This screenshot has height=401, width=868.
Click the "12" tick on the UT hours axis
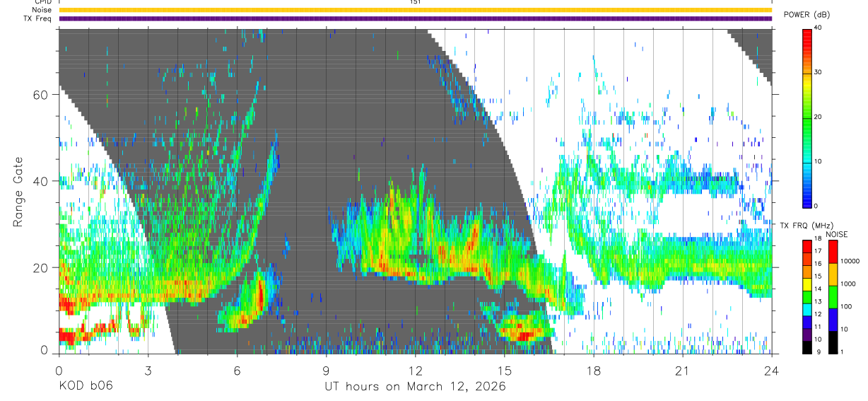[x=416, y=370]
